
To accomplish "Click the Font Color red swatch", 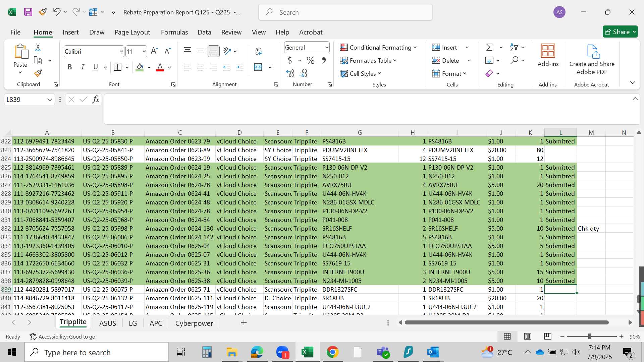I will pyautogui.click(x=160, y=67).
